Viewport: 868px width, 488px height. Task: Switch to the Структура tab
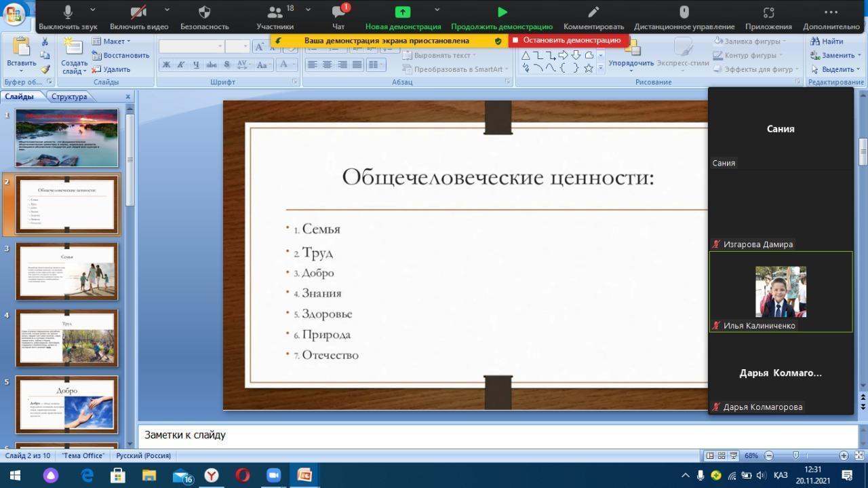68,96
